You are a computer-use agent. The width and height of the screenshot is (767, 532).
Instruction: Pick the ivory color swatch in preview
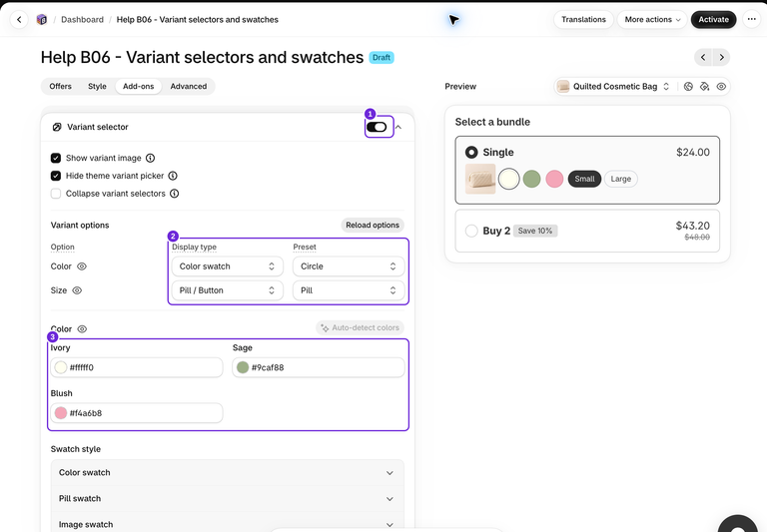point(508,179)
